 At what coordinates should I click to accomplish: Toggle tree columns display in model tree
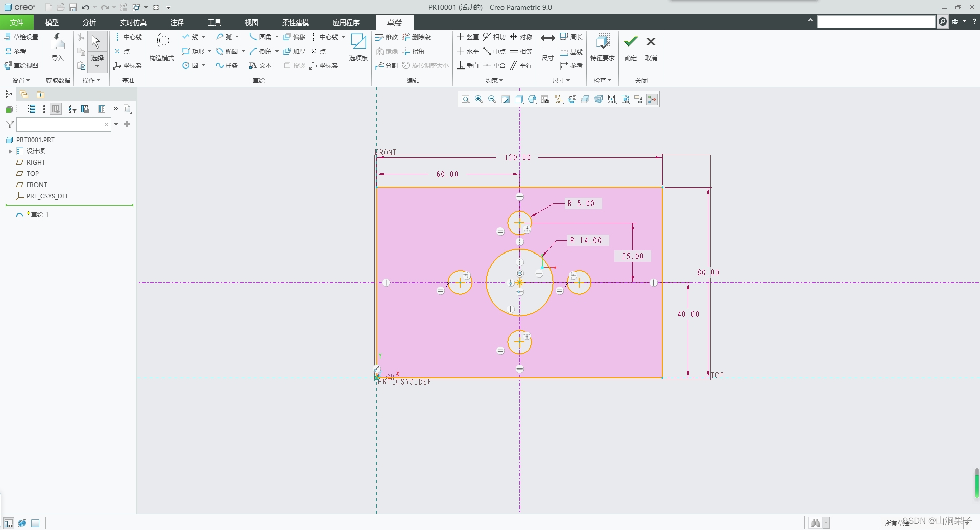pos(56,109)
